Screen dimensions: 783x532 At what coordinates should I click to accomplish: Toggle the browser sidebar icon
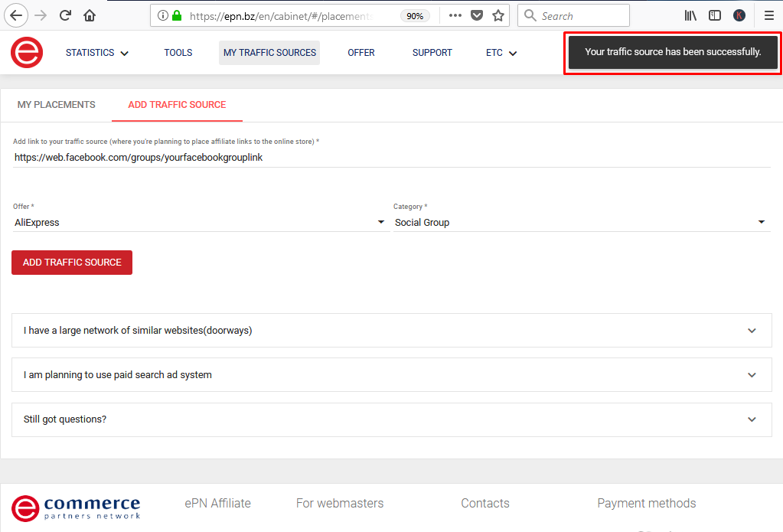[714, 15]
